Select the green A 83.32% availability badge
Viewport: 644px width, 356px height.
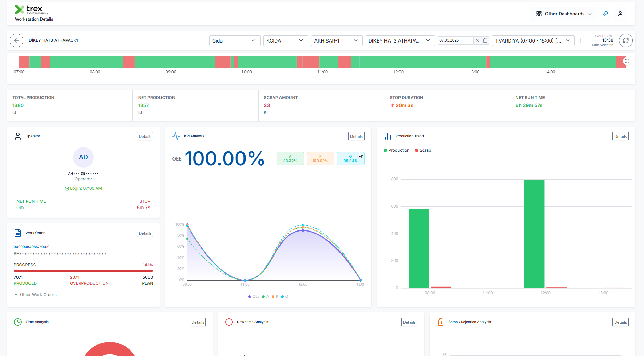coord(290,159)
